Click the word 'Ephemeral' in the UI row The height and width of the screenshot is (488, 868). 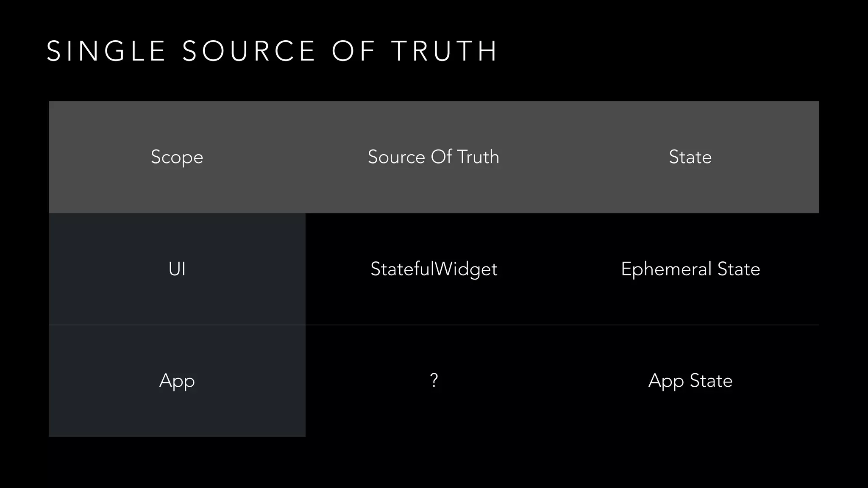tap(666, 269)
